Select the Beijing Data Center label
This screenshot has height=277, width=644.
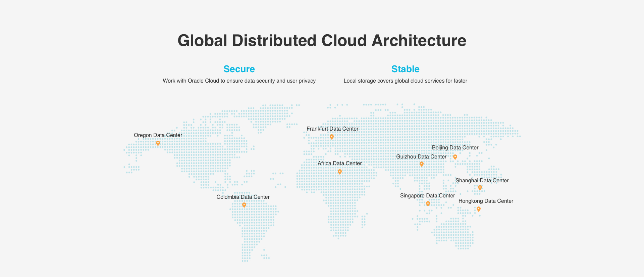pos(455,148)
